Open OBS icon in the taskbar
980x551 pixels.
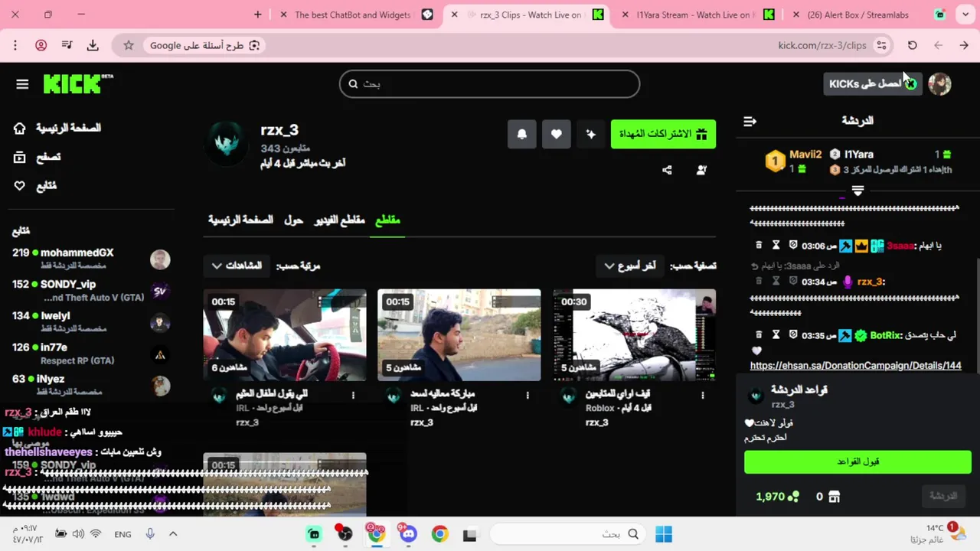pyautogui.click(x=345, y=534)
